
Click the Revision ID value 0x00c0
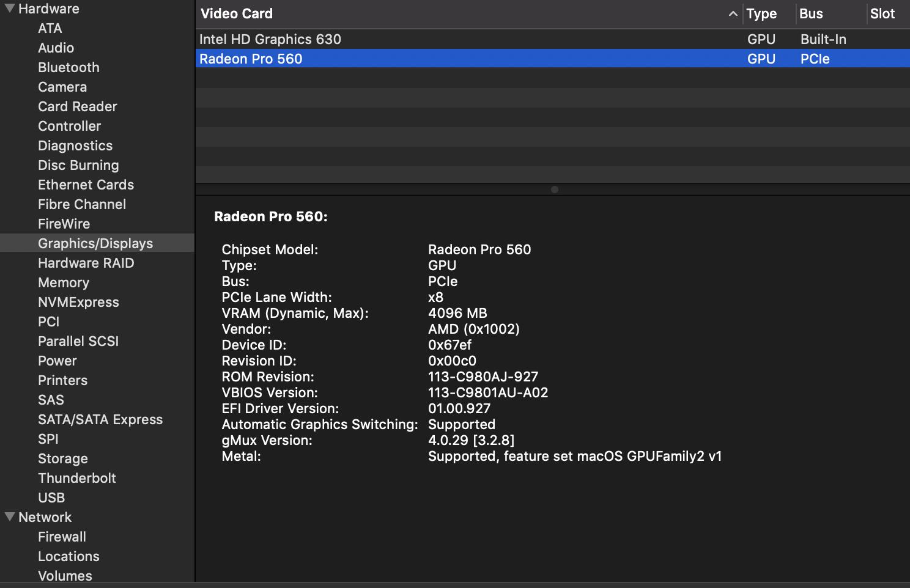coord(452,361)
